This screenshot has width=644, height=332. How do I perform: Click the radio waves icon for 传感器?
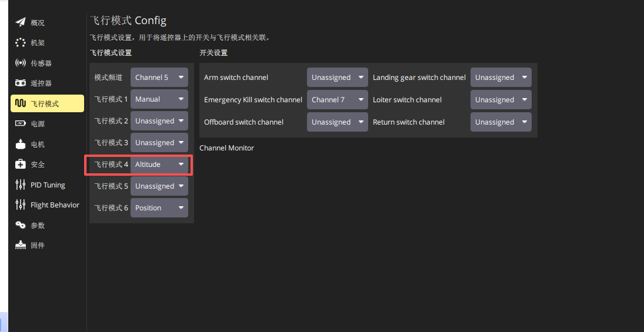click(21, 63)
